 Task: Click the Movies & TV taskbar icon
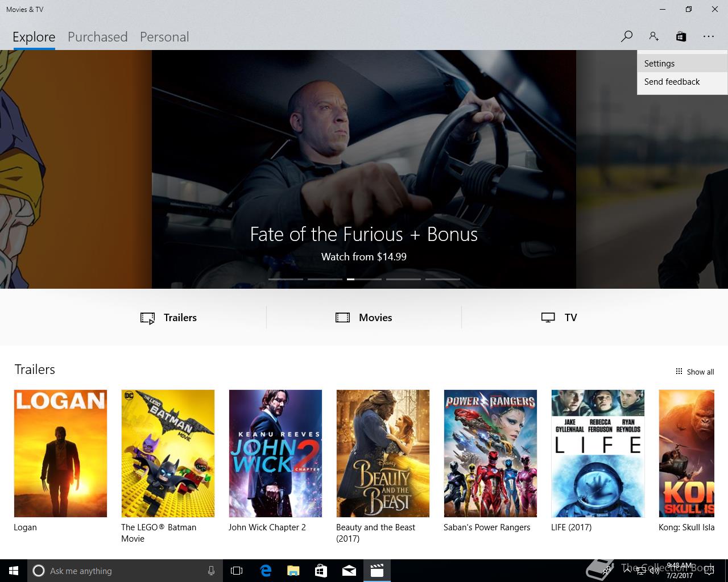coord(377,571)
